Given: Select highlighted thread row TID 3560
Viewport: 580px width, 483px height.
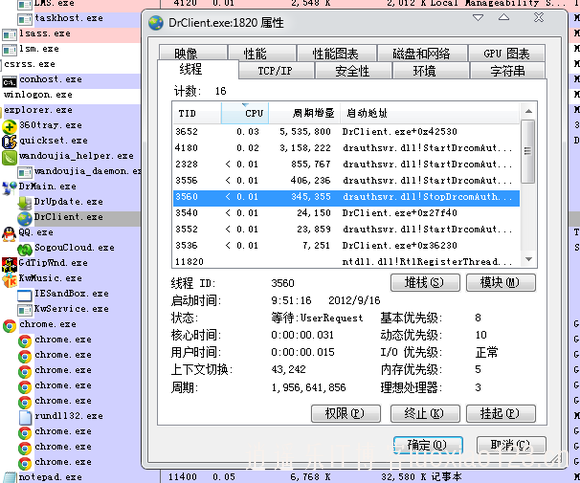Looking at the screenshot, I should pos(346,197).
